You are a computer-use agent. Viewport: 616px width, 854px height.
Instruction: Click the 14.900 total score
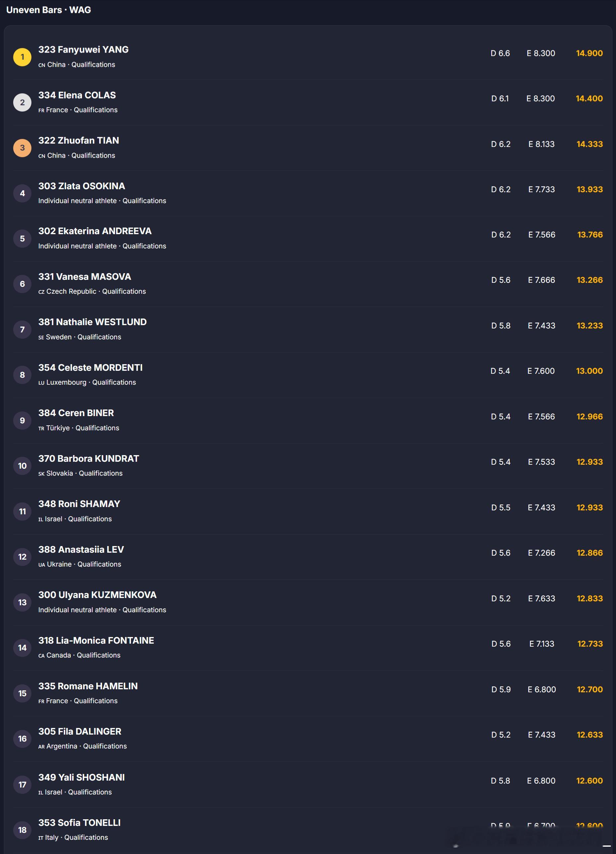[x=589, y=53]
